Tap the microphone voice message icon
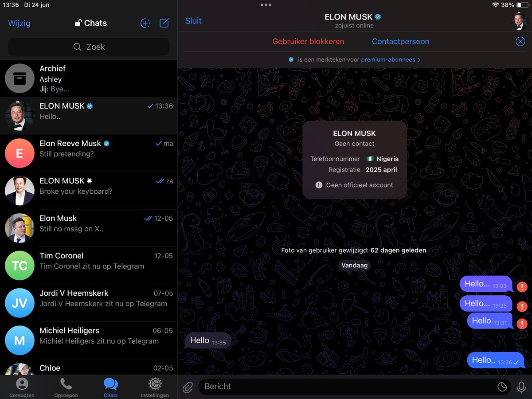Viewport: 532px width, 399px height. pyautogui.click(x=521, y=387)
